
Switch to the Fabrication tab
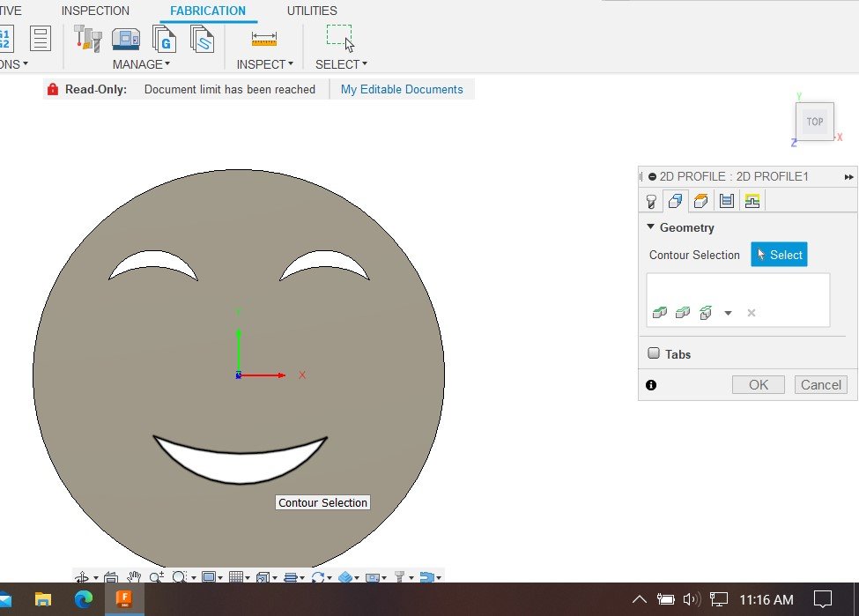(x=208, y=11)
